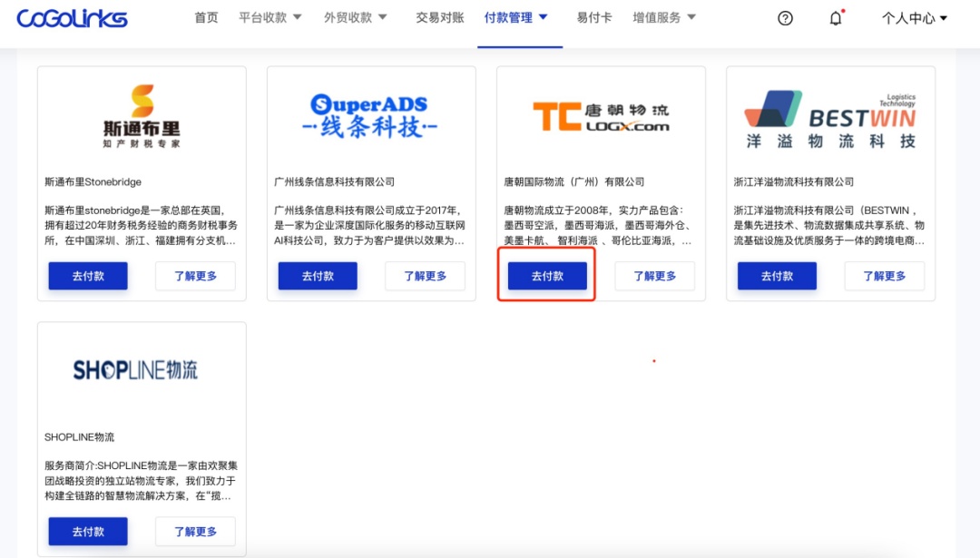The image size is (980, 558).
Task: Select the title text 斯通布里Stonebridge
Action: click(93, 181)
